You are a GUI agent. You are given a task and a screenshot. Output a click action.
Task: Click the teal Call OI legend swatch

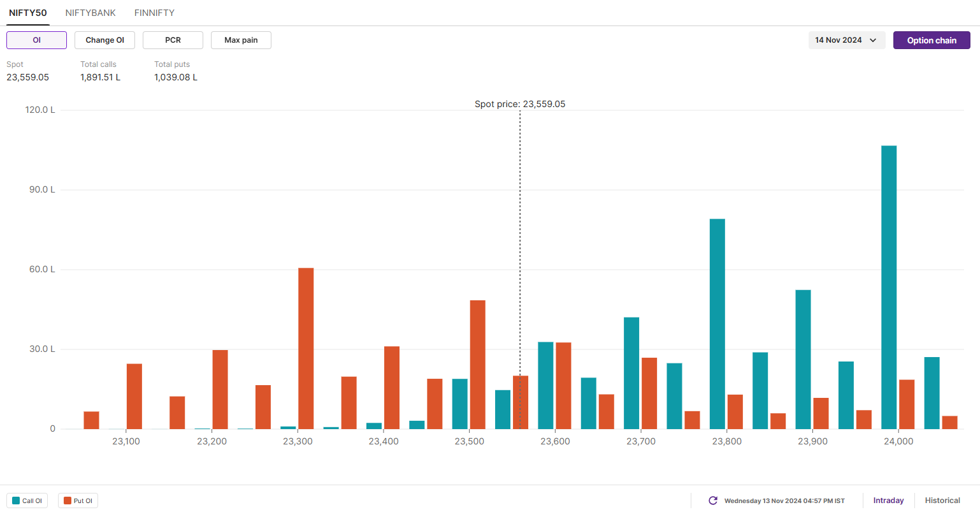click(x=16, y=501)
